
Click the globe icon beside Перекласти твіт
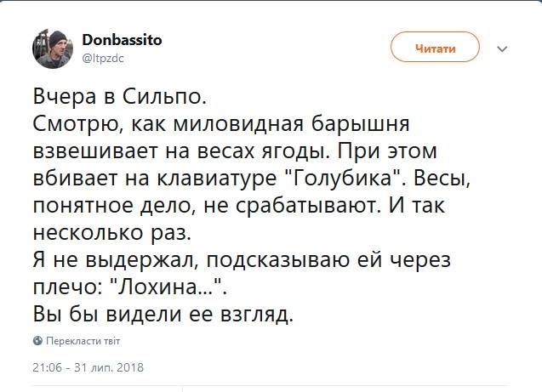pyautogui.click(x=37, y=341)
